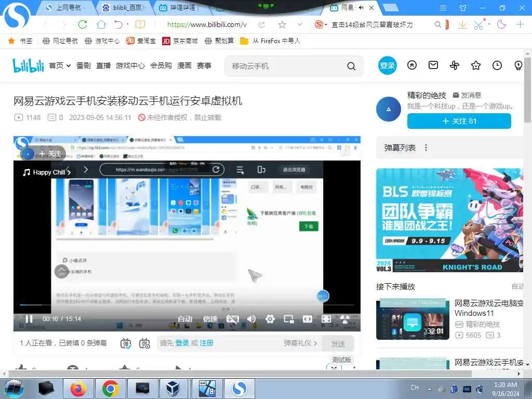The image size is (532, 399).
Task: Open the browser main menu icon
Action: pyautogui.click(x=443, y=8)
